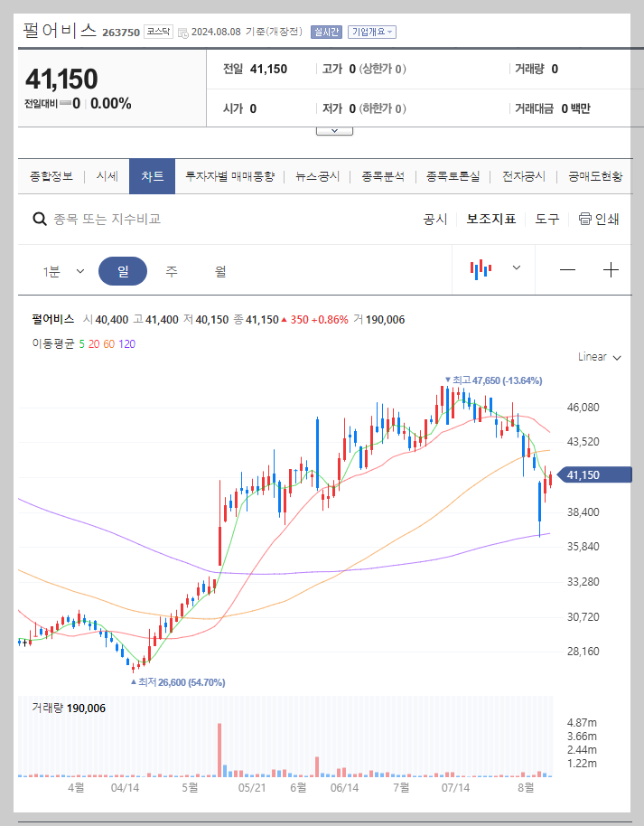This screenshot has height=826, width=644.
Task: Open the Linear scale dropdown
Action: click(x=597, y=357)
